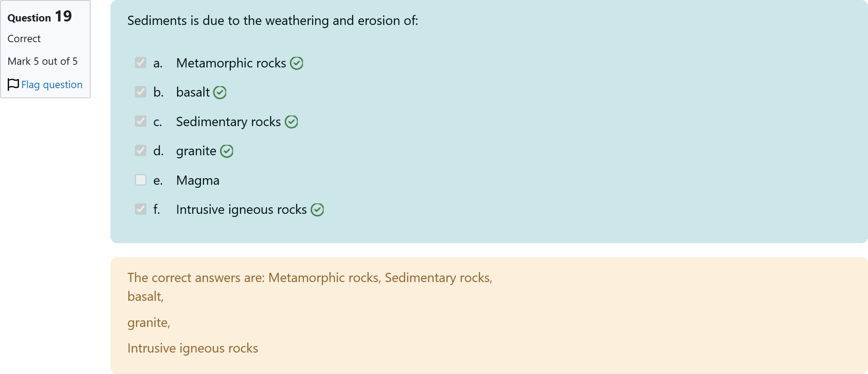The height and width of the screenshot is (374, 868).
Task: Click the correct-answer icon beside Sedimentary rocks option
Action: 292,122
